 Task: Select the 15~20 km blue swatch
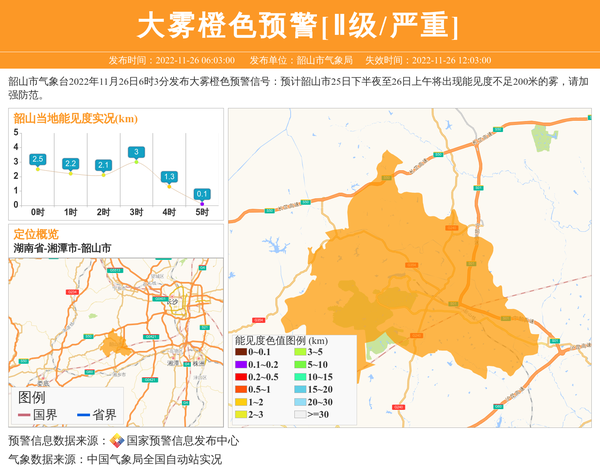[300, 389]
